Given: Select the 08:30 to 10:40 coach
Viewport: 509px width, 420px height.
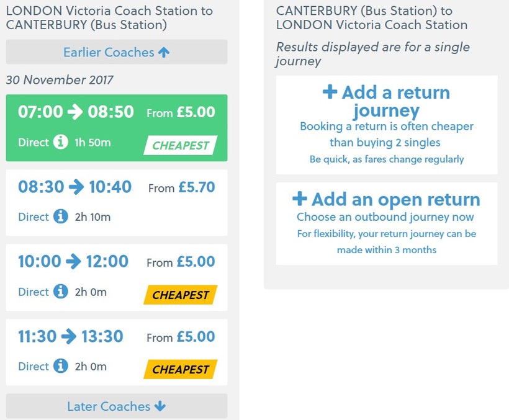Looking at the screenshot, I should pyautogui.click(x=116, y=202).
